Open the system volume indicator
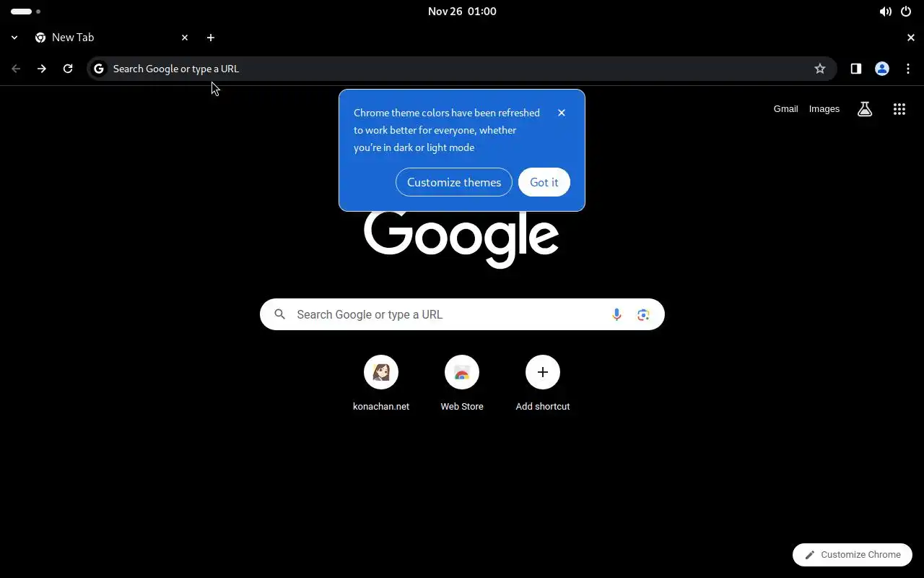This screenshot has height=578, width=924. [x=885, y=12]
